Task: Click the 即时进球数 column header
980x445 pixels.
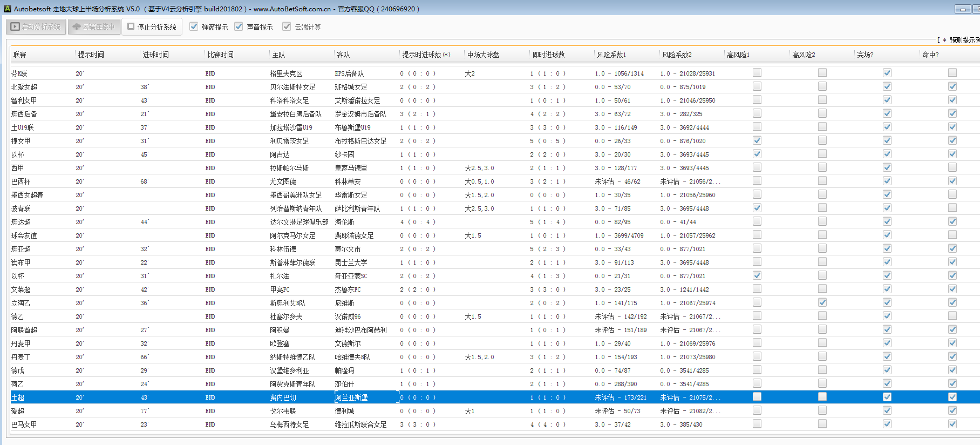Action: tap(548, 55)
